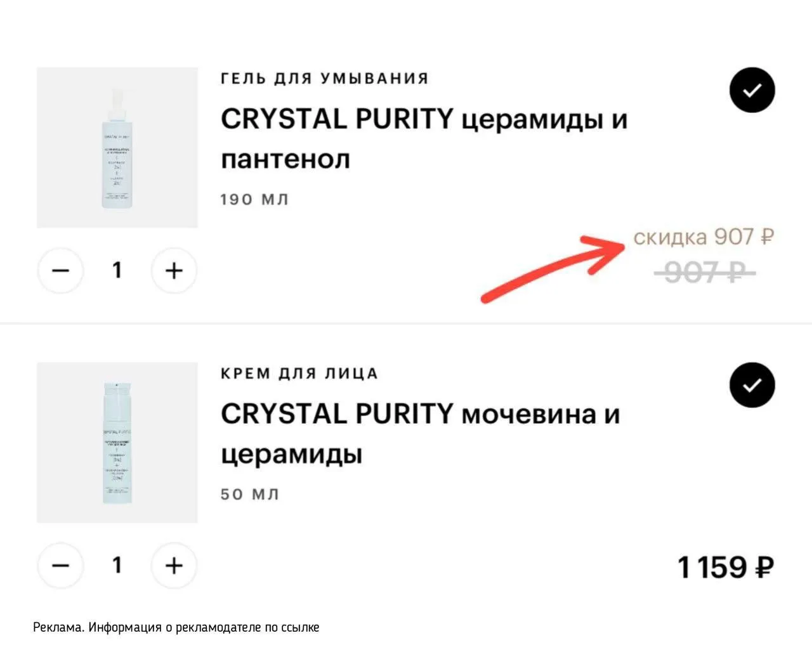The image size is (812, 645).
Task: Increase quantity of the face cream
Action: click(x=174, y=565)
